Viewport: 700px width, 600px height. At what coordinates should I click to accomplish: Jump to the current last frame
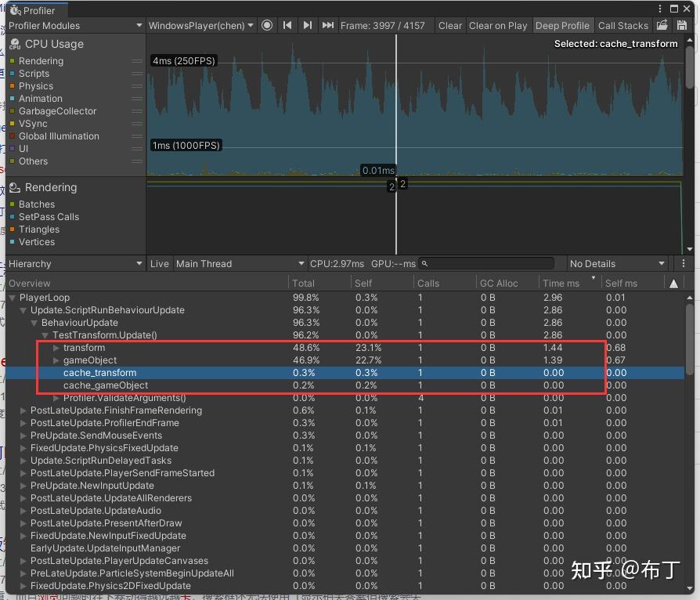pyautogui.click(x=328, y=25)
